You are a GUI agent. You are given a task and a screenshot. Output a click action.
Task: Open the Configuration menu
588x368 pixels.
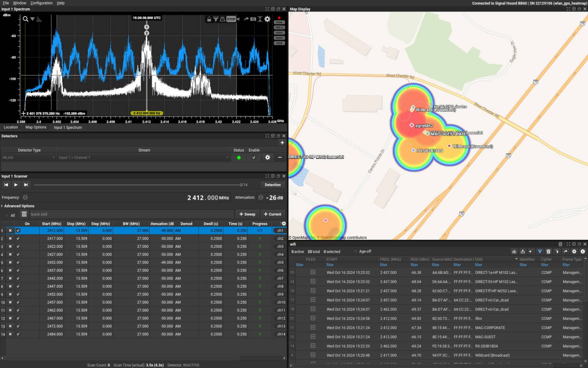pyautogui.click(x=41, y=3)
